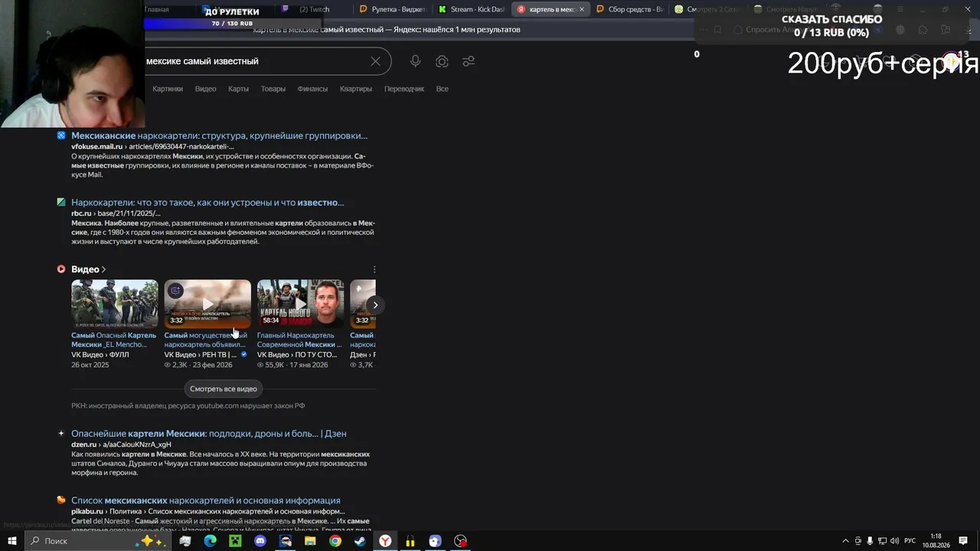Select Карты search category

coord(238,89)
